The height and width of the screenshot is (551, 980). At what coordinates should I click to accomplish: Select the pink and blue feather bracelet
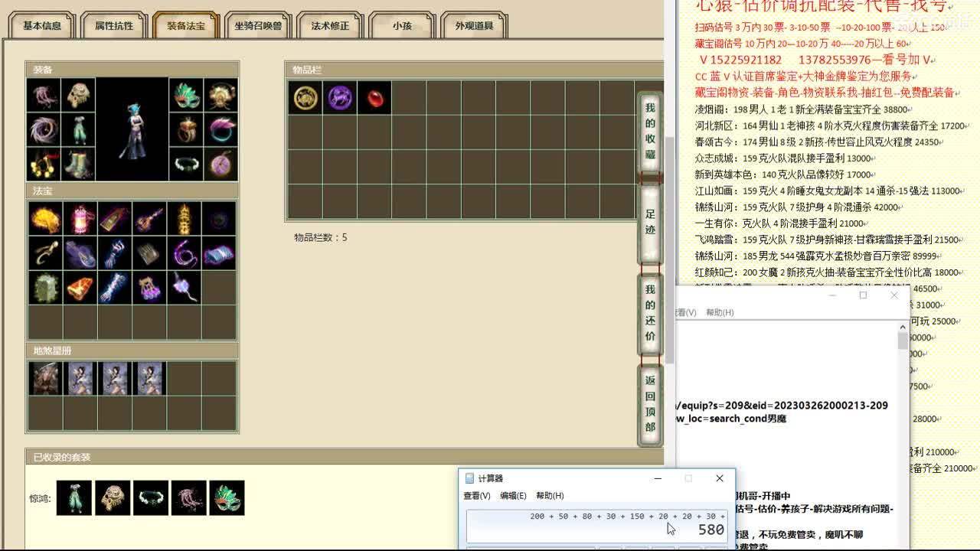[221, 130]
